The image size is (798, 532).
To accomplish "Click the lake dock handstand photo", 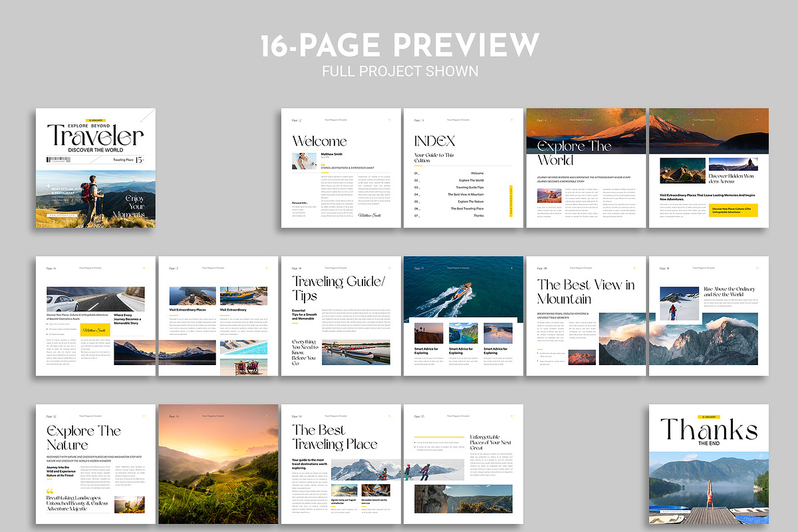I will pos(709,488).
